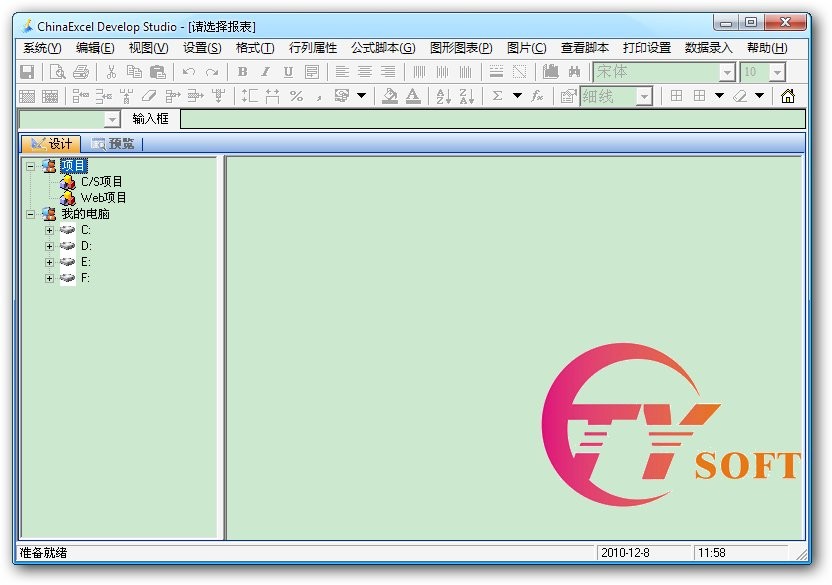Select the Web项目 tree item
The height and width of the screenshot is (585, 832).
[103, 198]
